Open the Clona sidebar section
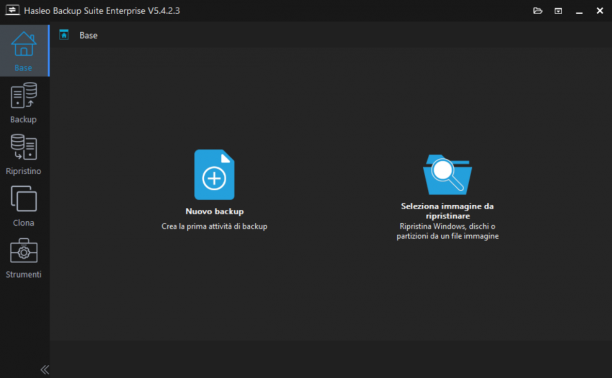 (x=24, y=206)
